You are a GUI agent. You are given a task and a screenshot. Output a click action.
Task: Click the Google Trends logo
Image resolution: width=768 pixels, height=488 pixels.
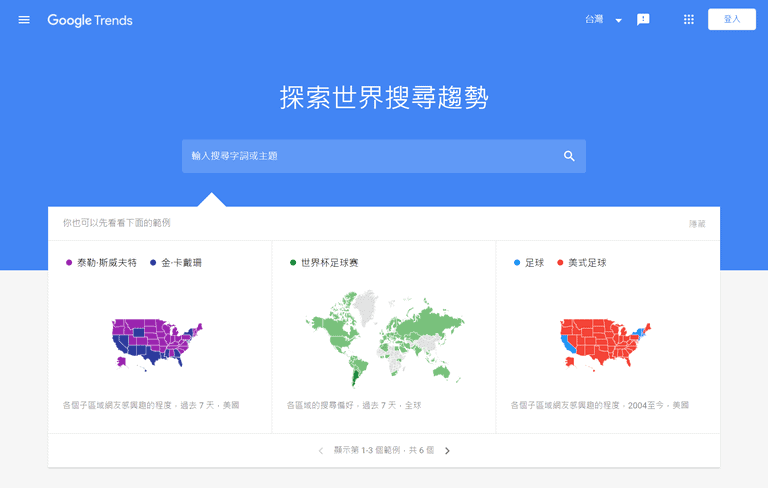(90, 20)
